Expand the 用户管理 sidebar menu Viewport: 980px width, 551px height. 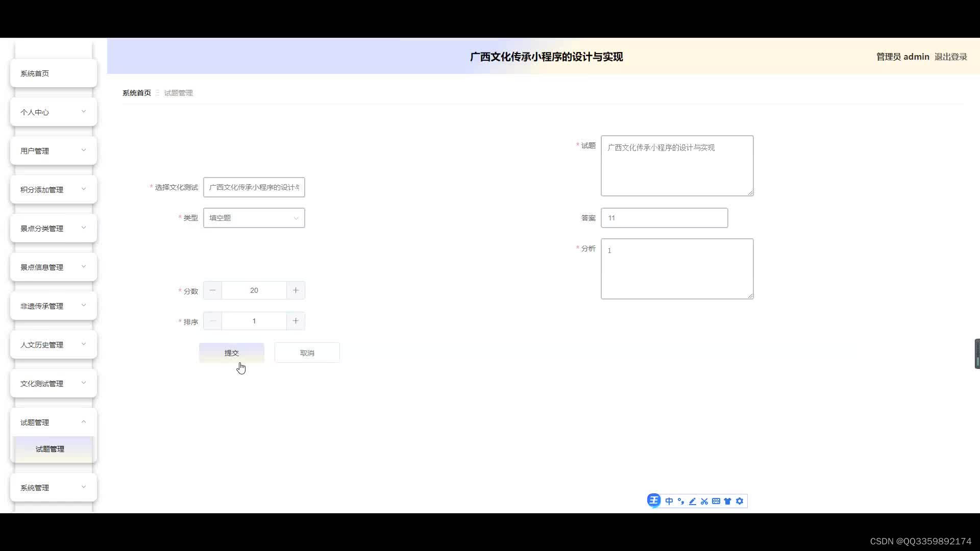(54, 151)
